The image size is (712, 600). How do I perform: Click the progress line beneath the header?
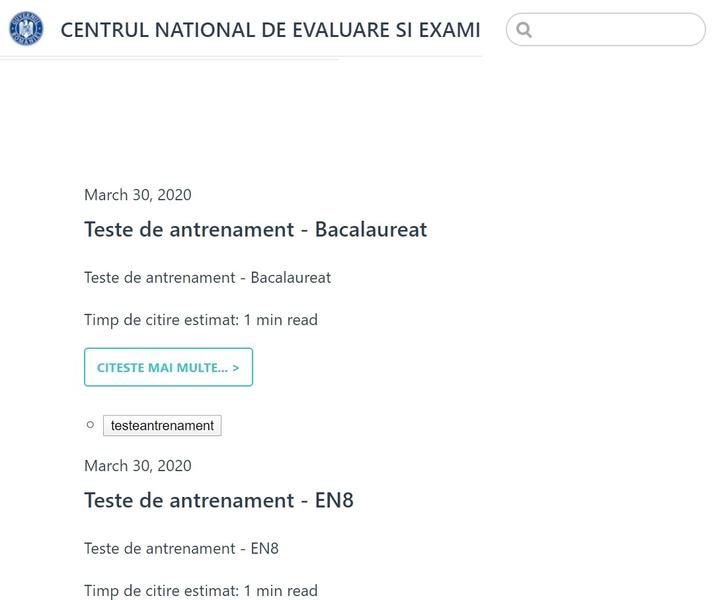point(168,59)
